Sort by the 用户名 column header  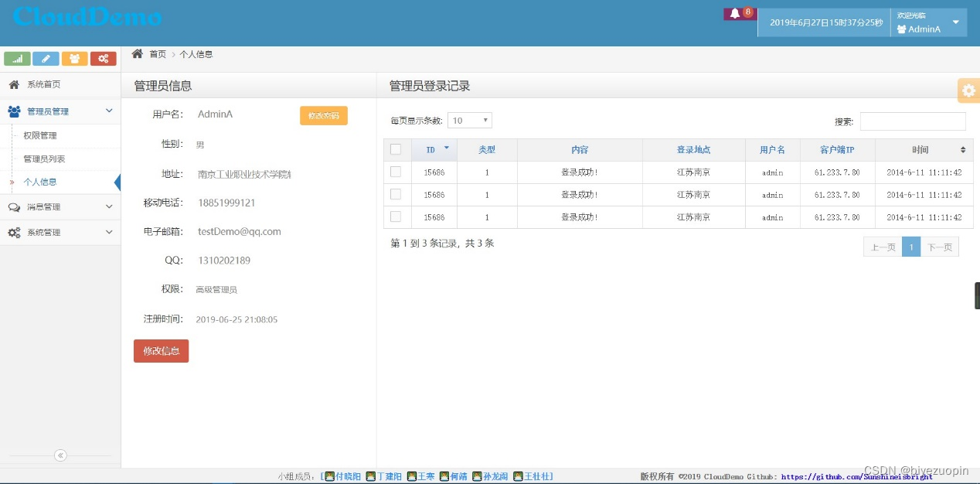tap(772, 150)
